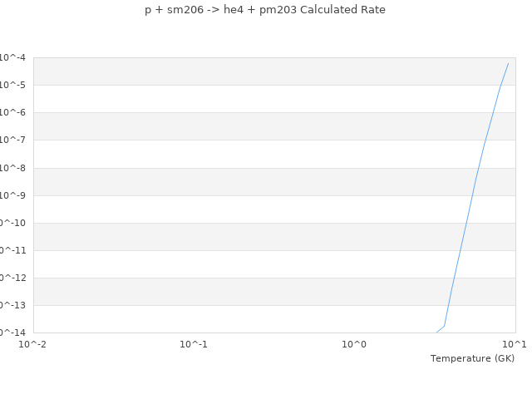Click the 10^-9 y-axis tick label
Screen dimensions: 532x399
point(12,195)
